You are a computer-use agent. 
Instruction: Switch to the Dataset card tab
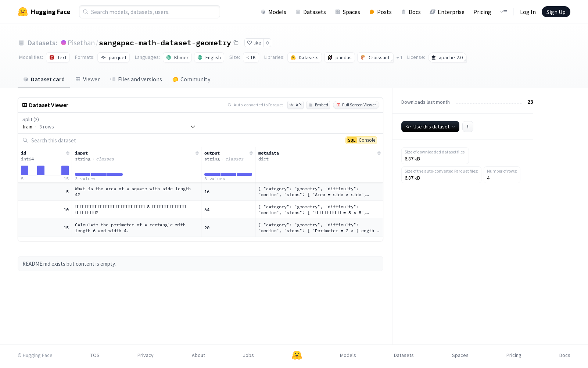click(44, 79)
